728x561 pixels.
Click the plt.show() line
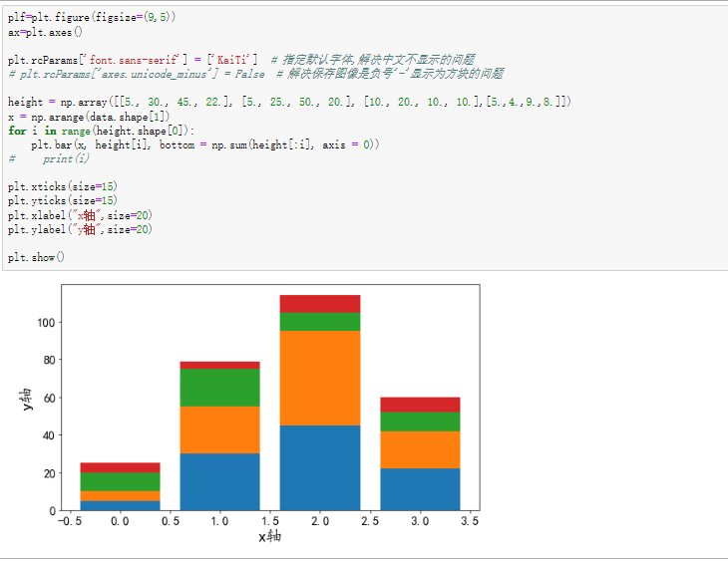tap(36, 257)
